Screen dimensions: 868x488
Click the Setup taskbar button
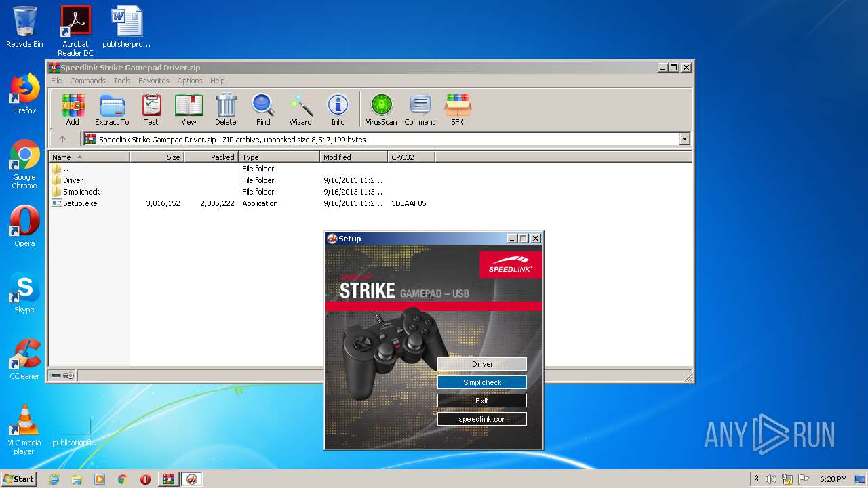(192, 479)
